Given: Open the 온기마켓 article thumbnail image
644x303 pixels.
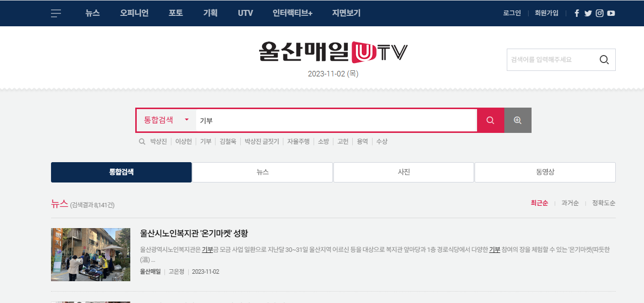Looking at the screenshot, I should coord(91,255).
